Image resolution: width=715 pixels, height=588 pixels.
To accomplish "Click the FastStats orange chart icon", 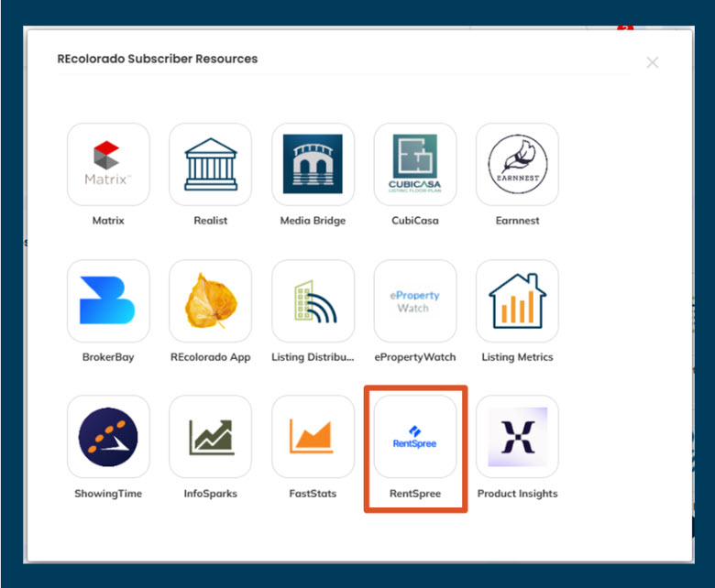I will (x=313, y=437).
